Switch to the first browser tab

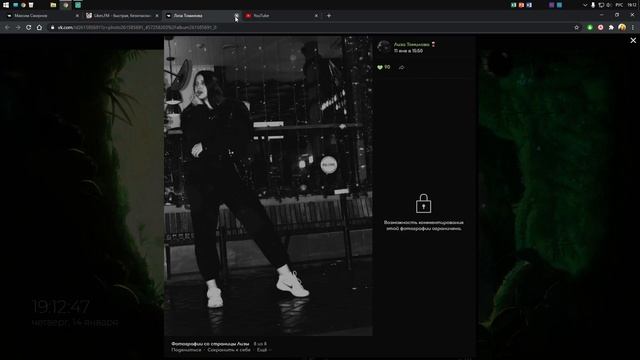[x=41, y=16]
